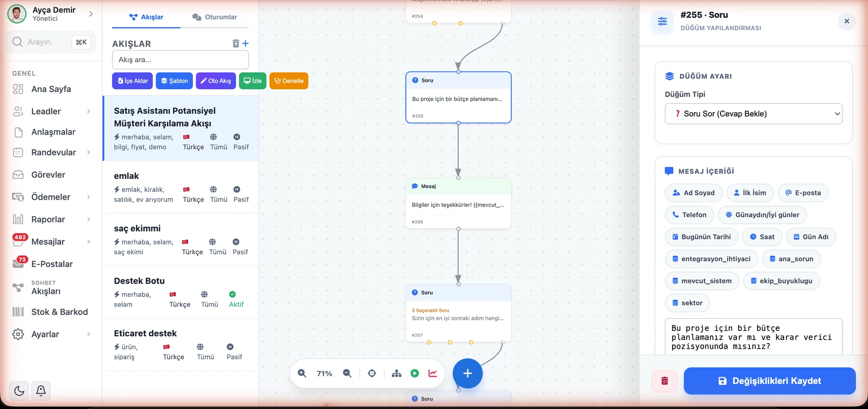Viewport: 868px width, 409px height.
Task: Insert Günaydın/İyi günler chip
Action: click(x=762, y=215)
